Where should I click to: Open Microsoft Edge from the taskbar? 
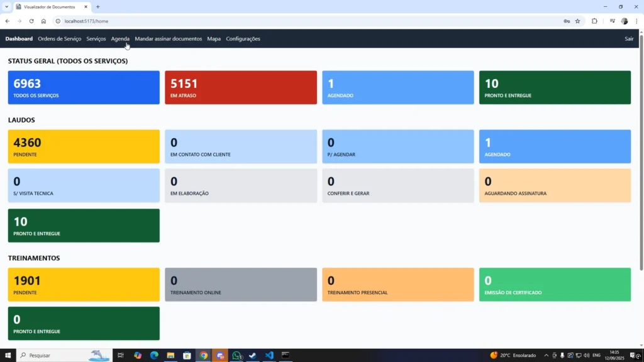[154, 355]
